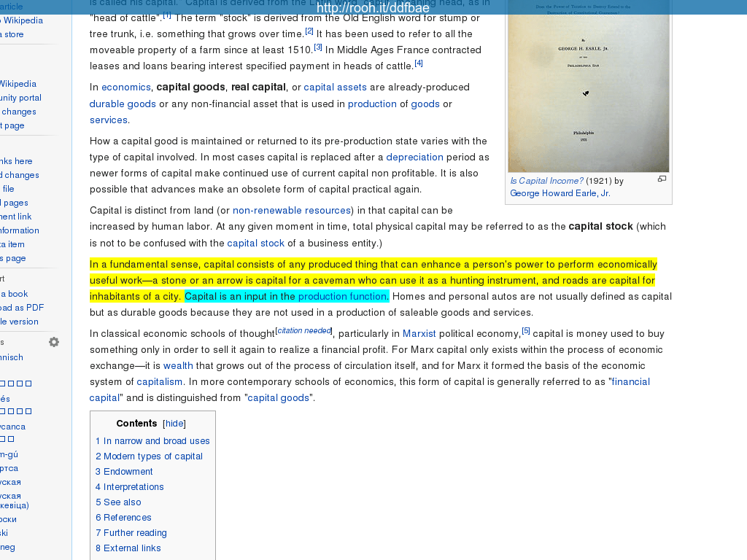
Task: Go to External links section
Action: tap(128, 548)
